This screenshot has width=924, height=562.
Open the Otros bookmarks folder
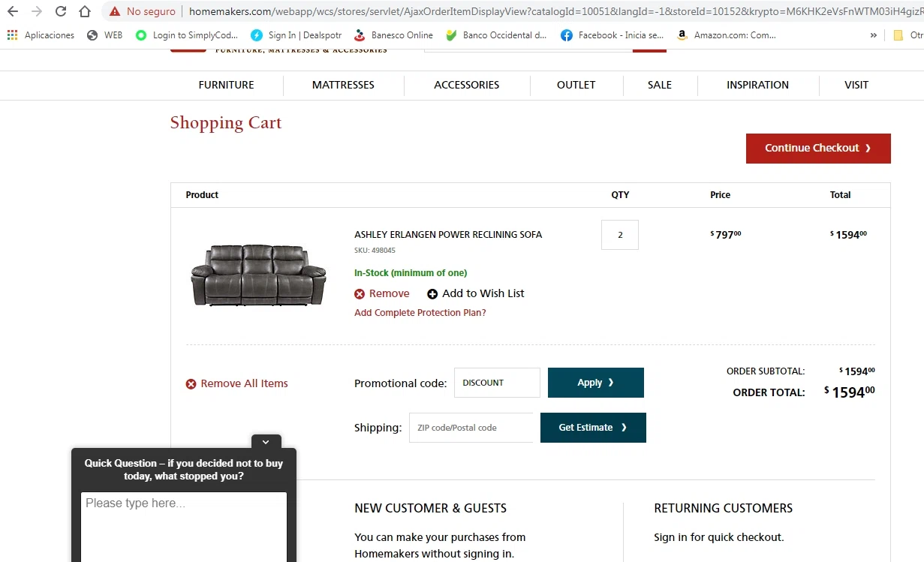coord(907,35)
